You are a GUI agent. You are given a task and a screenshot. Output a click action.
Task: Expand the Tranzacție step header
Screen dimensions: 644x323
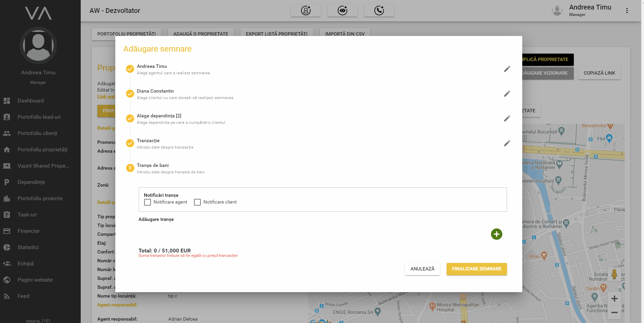click(148, 141)
